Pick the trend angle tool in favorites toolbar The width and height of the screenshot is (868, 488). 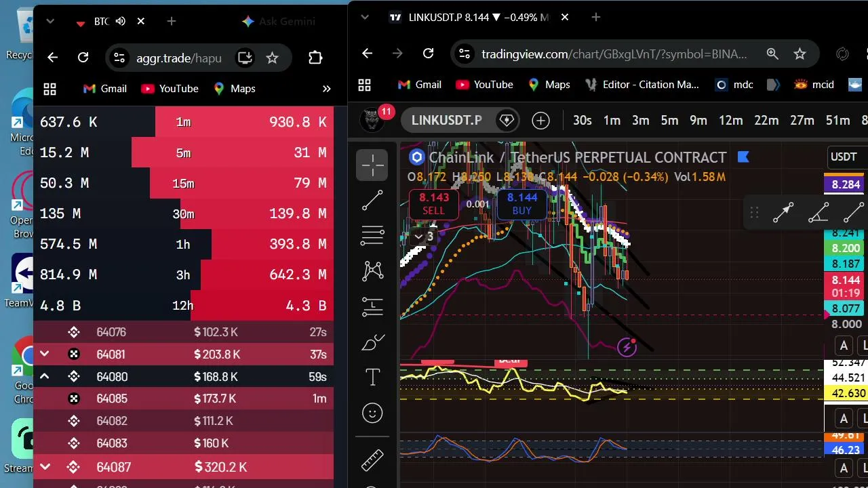(818, 213)
